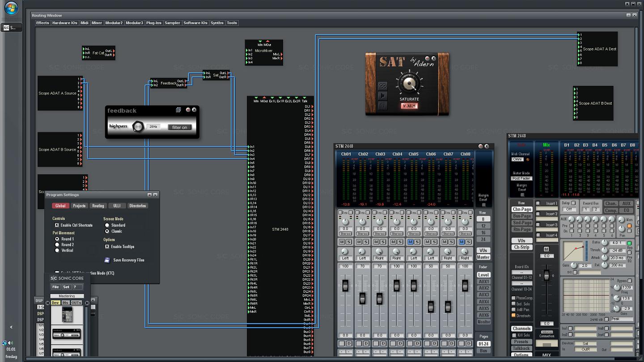
Task: Click the first device thumbnail under Mastering
Action: coord(67,316)
